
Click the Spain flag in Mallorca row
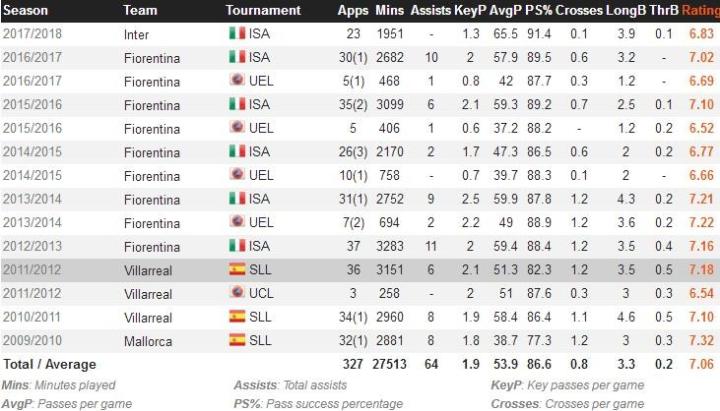coord(236,340)
